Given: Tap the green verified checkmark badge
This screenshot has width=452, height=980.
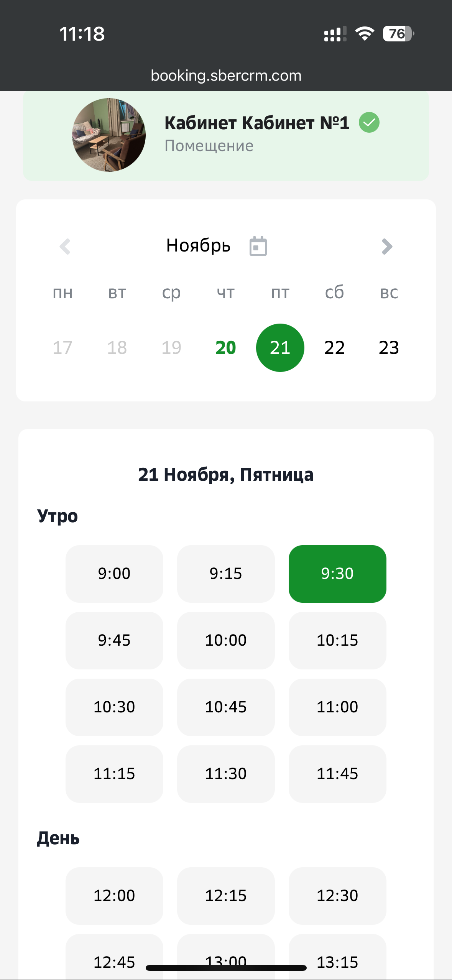Looking at the screenshot, I should coord(369,123).
